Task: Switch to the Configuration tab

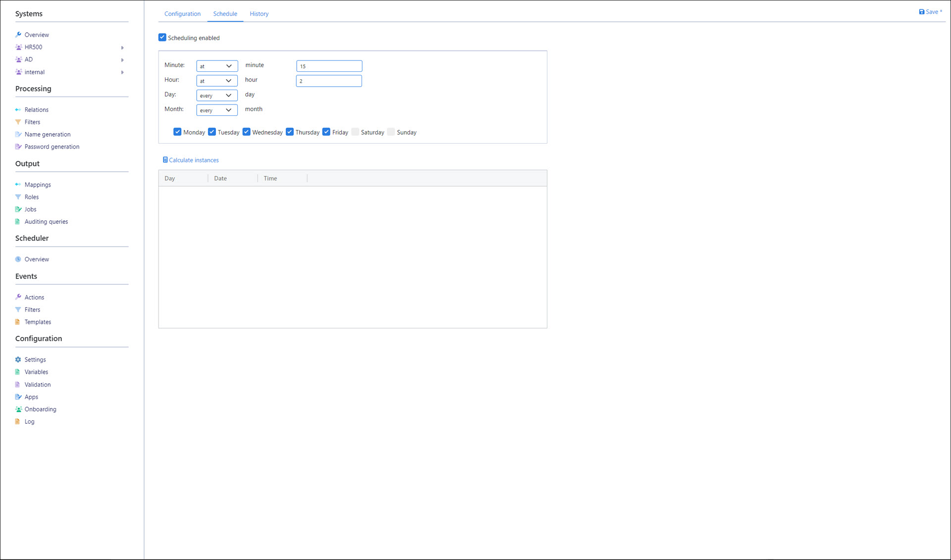Action: click(x=182, y=14)
